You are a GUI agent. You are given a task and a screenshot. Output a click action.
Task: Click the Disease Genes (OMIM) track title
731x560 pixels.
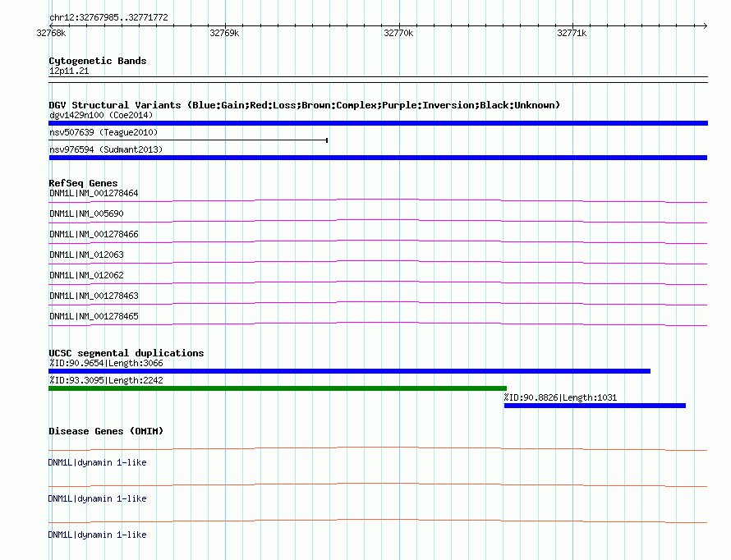coord(106,431)
